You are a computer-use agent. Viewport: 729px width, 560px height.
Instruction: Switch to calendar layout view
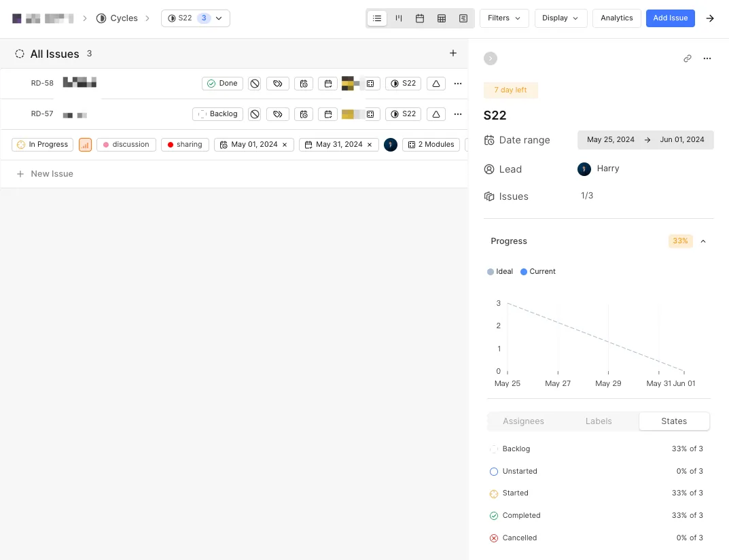[x=420, y=18]
